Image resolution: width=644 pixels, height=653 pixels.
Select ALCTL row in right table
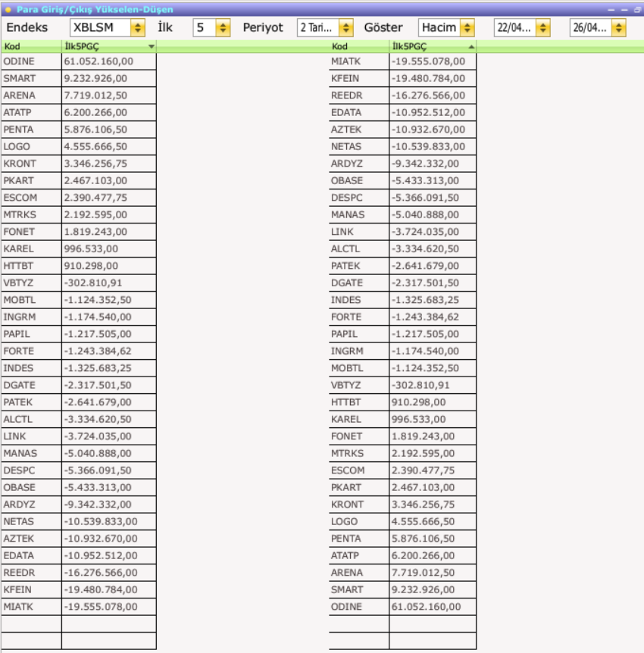tap(402, 249)
